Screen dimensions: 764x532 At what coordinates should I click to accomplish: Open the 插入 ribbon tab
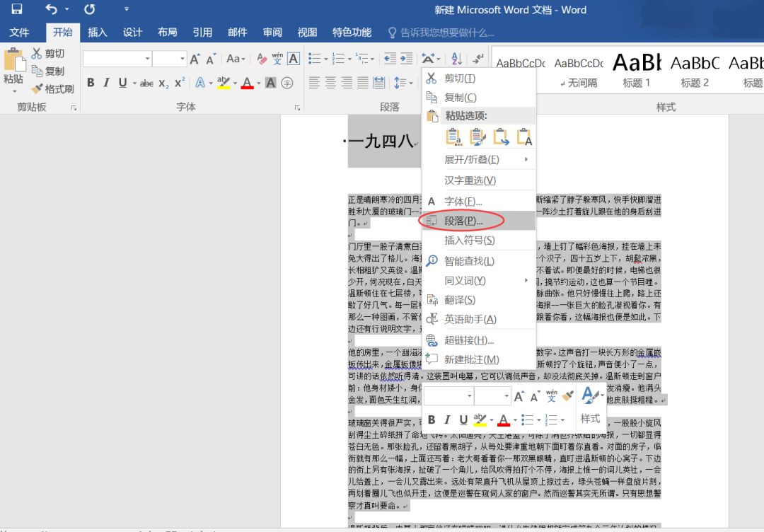98,32
